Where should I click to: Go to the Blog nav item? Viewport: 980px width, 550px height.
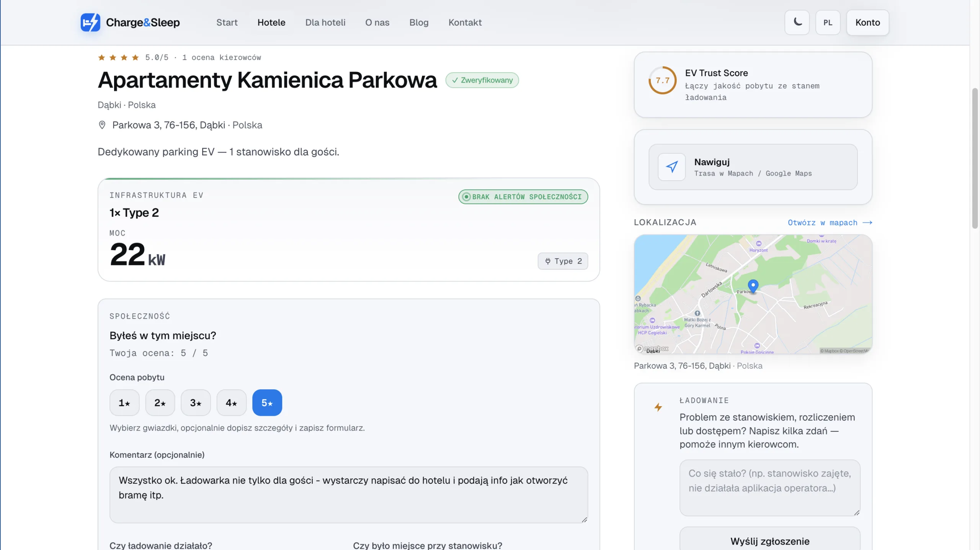click(419, 23)
